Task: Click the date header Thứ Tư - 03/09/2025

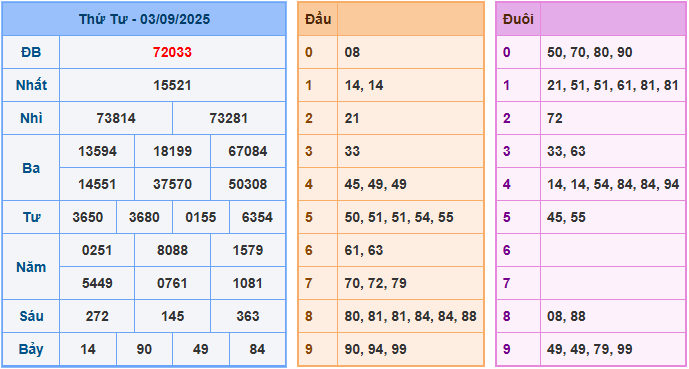Action: (144, 19)
